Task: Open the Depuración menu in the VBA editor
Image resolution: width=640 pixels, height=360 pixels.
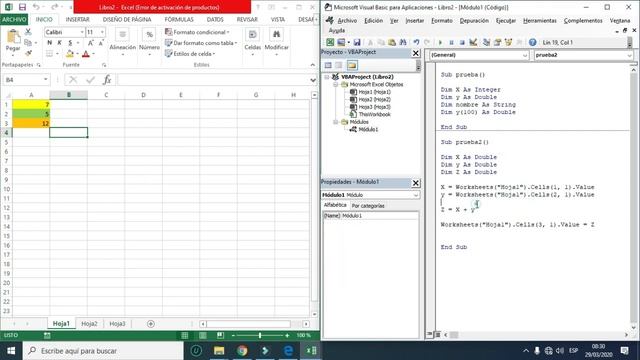Action: tap(474, 20)
